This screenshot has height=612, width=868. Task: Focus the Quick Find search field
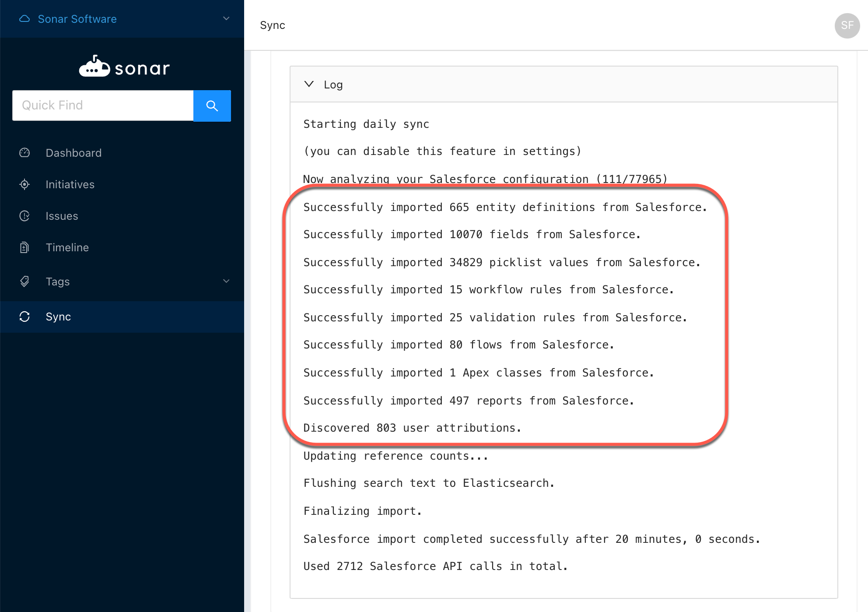pos(103,106)
